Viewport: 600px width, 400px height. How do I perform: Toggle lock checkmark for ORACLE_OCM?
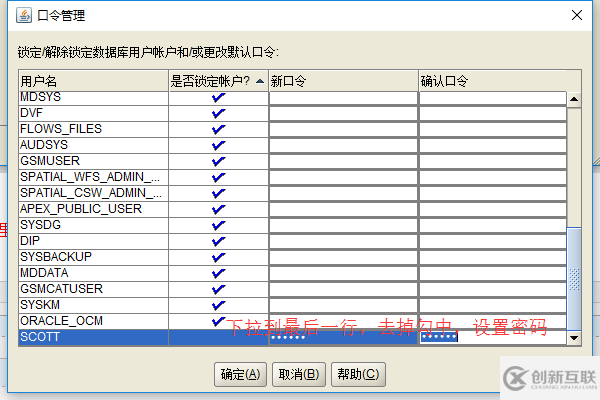(x=218, y=321)
